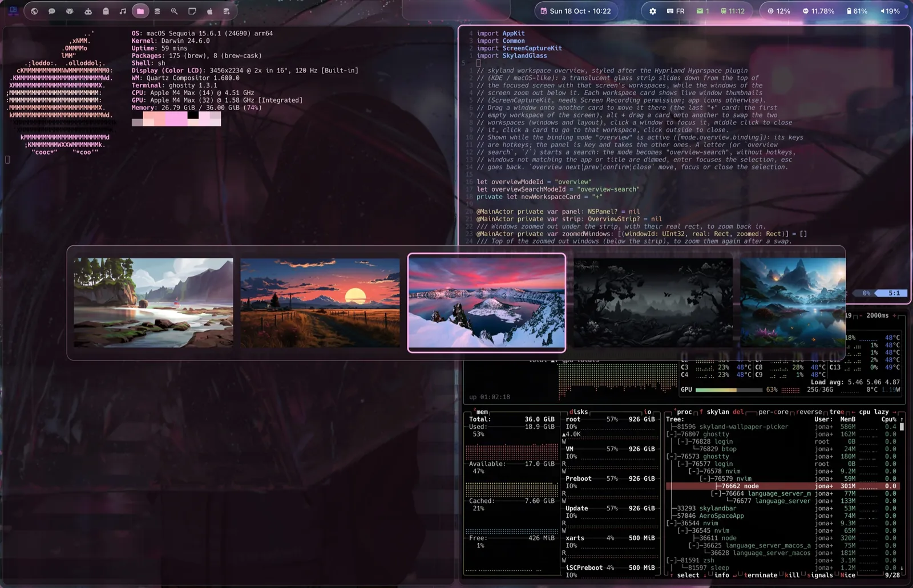Toggle reverse sorting in btop proc panel
This screenshot has width=913, height=588.
[x=809, y=412]
